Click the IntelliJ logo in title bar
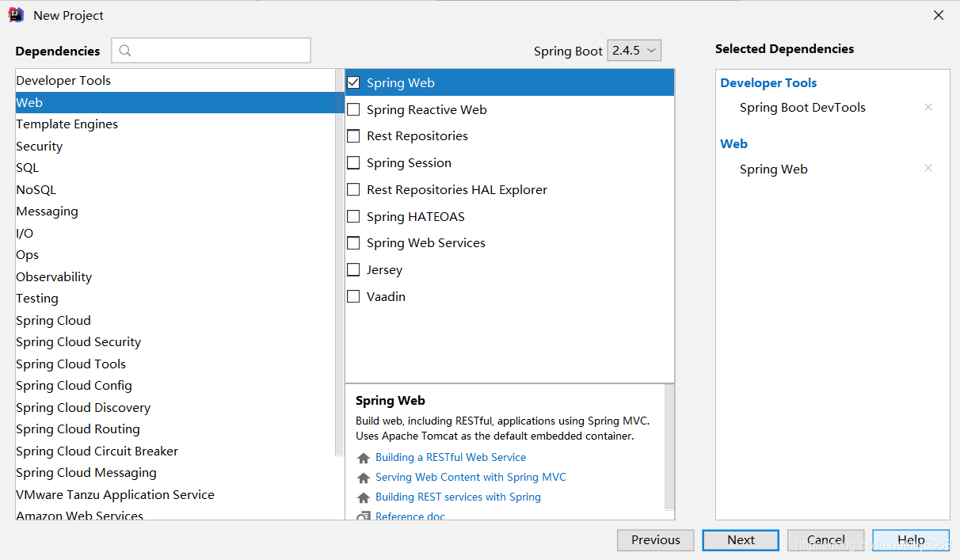Viewport: 960px width, 560px height. pos(16,15)
